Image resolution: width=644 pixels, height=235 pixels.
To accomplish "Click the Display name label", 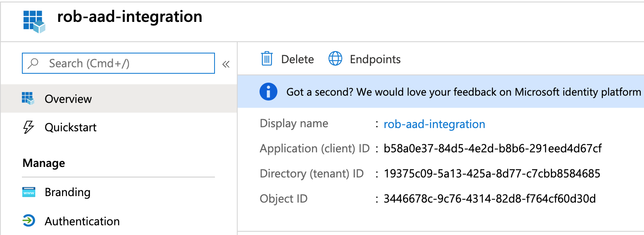I will click(294, 124).
